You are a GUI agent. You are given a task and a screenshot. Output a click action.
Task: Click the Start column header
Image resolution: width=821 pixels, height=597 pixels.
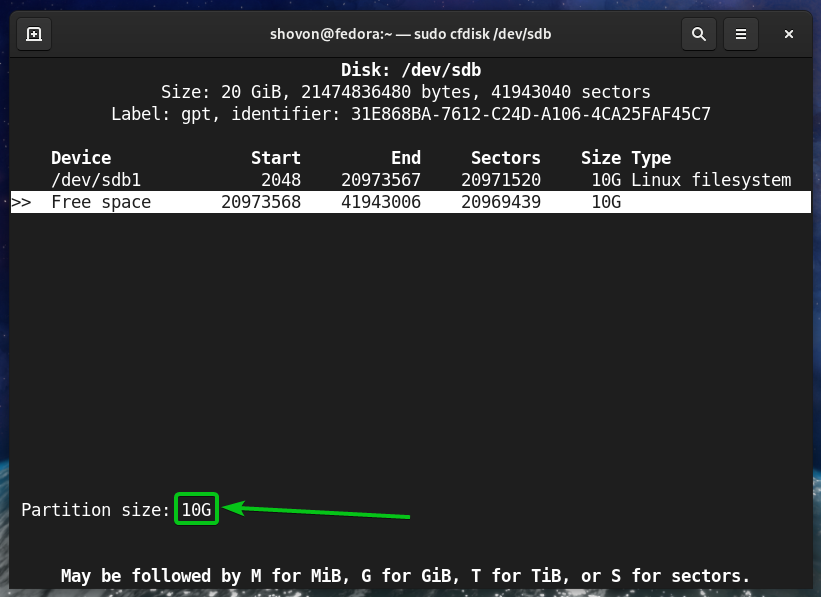click(276, 158)
